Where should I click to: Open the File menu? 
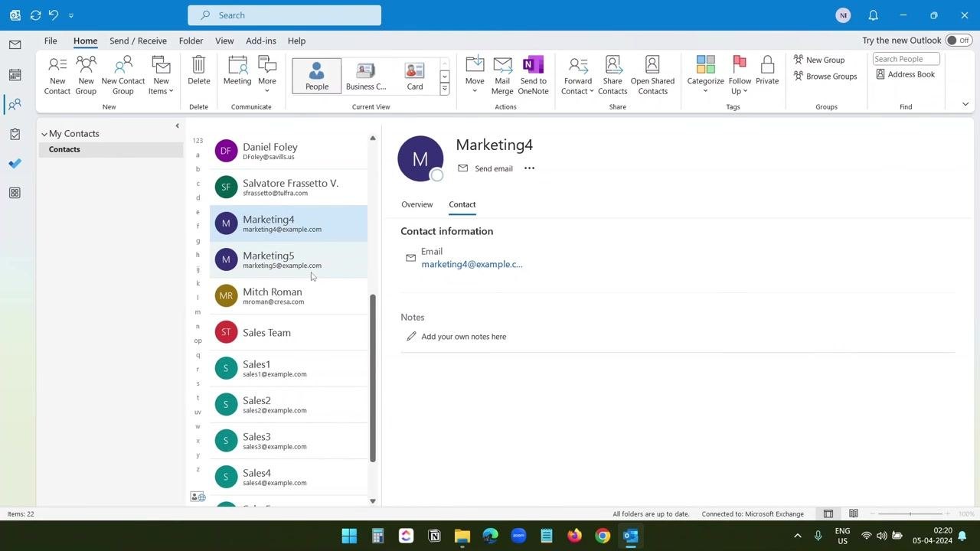pos(51,41)
